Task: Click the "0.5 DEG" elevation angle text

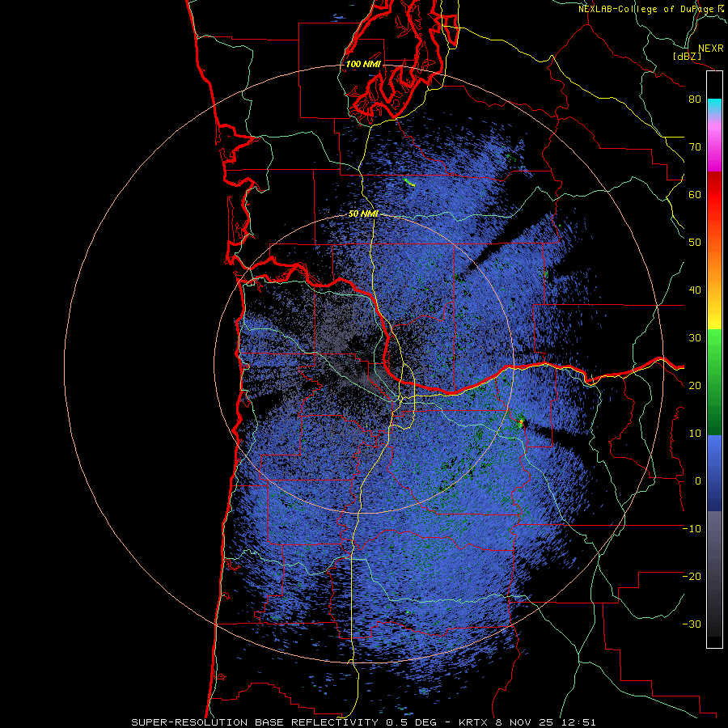Action: click(x=411, y=722)
